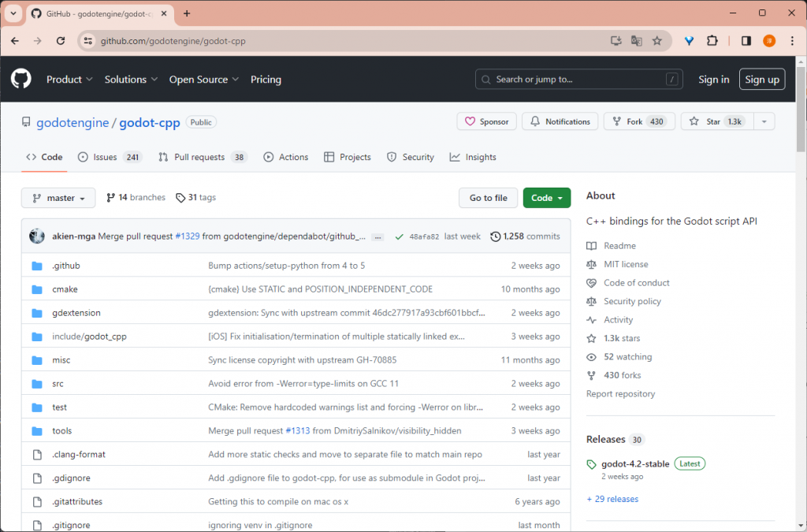Open MIT license link in About
The height and width of the screenshot is (532, 807).
pyautogui.click(x=626, y=265)
